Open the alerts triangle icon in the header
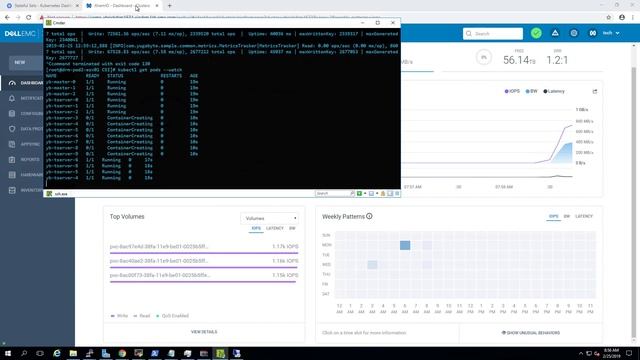Viewport: 640px width, 360px height. pyautogui.click(x=555, y=33)
